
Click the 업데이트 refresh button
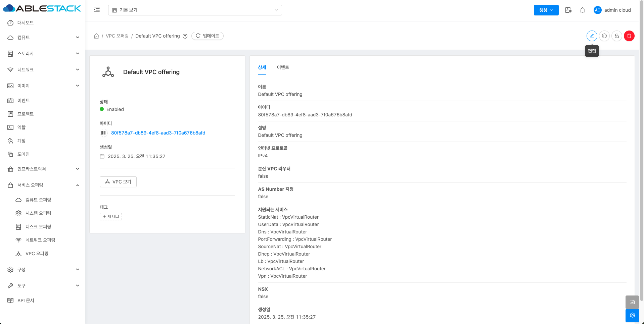tap(207, 36)
